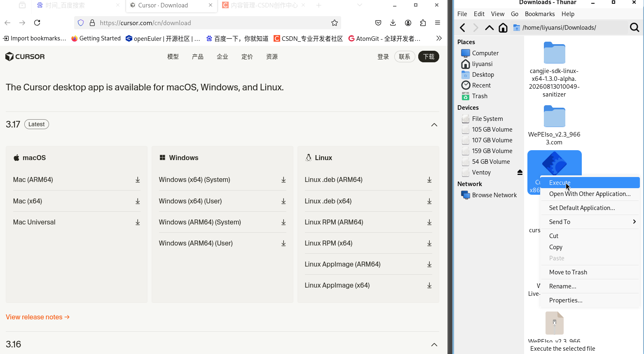
Task: Download Windows (x64) (User) arrow icon
Action: pos(283,201)
